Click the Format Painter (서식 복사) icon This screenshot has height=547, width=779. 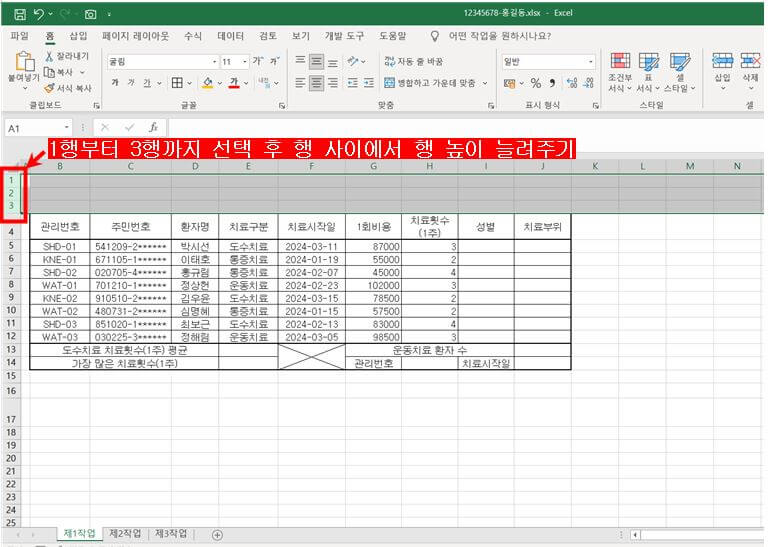49,88
